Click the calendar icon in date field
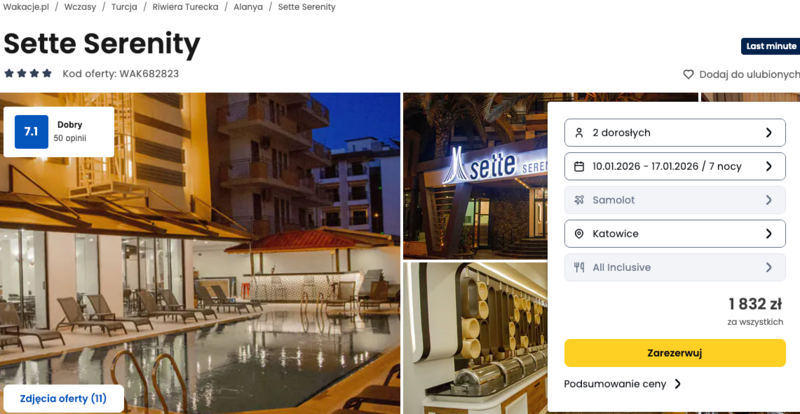The image size is (800, 414). click(579, 166)
